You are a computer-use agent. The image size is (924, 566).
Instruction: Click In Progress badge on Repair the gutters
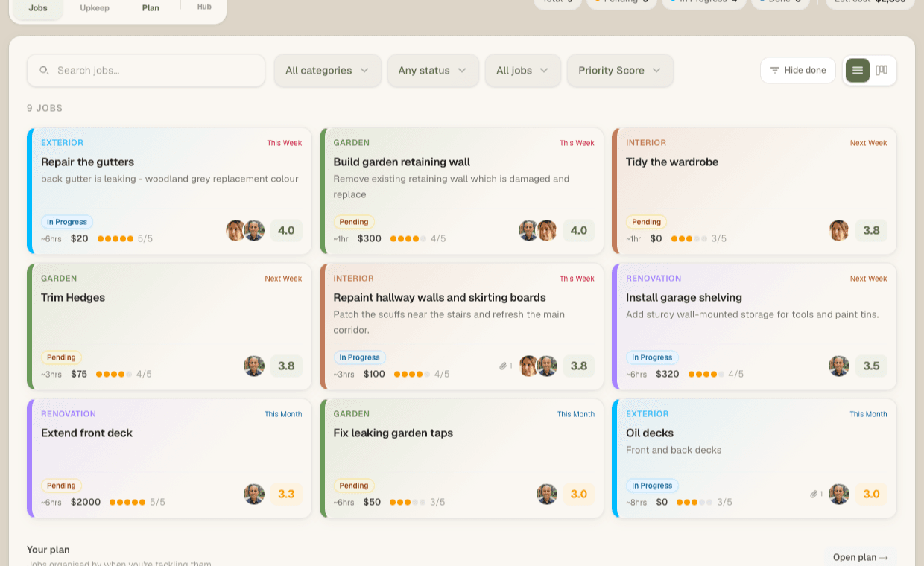[67, 222]
